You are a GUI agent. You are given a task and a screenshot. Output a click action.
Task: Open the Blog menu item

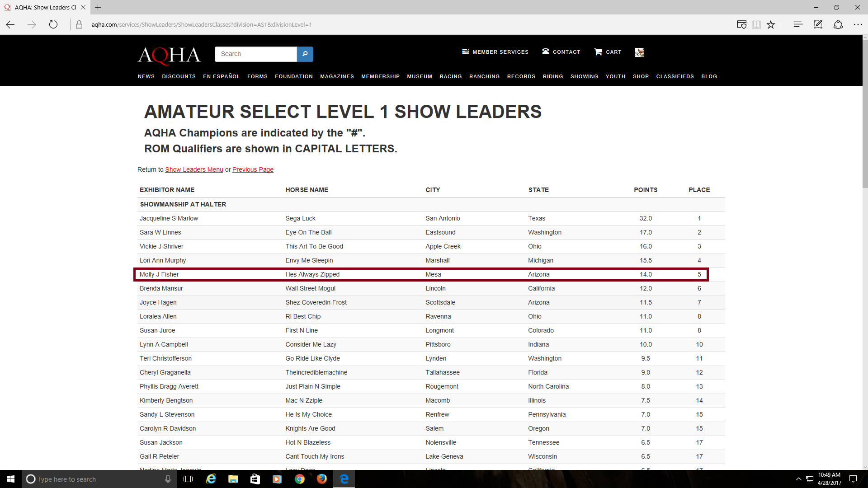coord(709,76)
